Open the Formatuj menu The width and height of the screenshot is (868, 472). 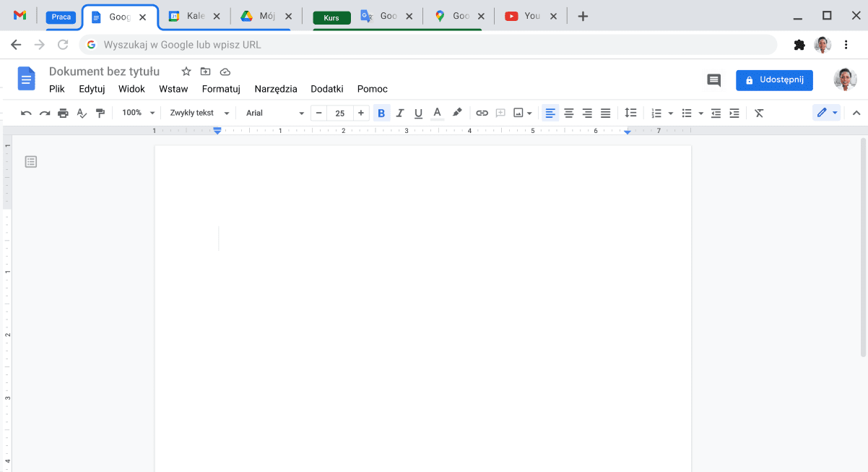221,89
